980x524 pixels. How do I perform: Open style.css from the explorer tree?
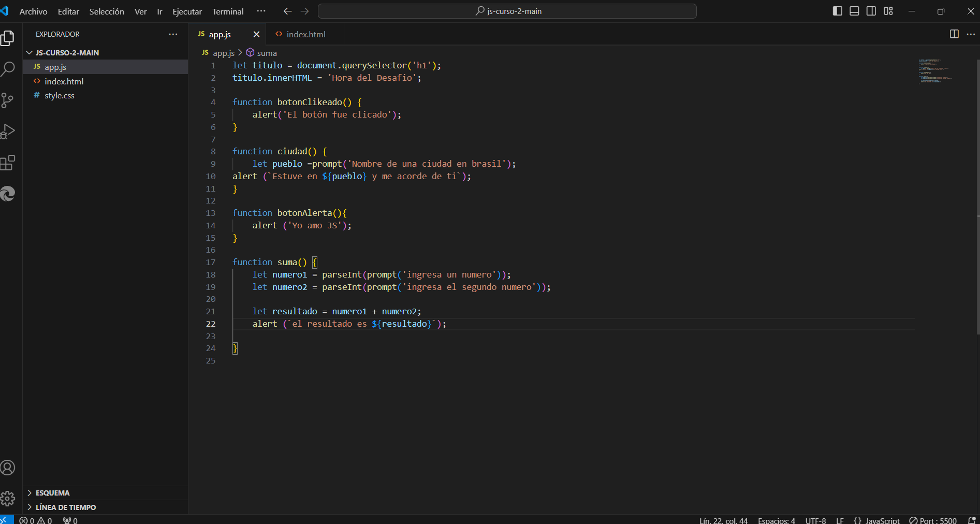(x=106, y=95)
